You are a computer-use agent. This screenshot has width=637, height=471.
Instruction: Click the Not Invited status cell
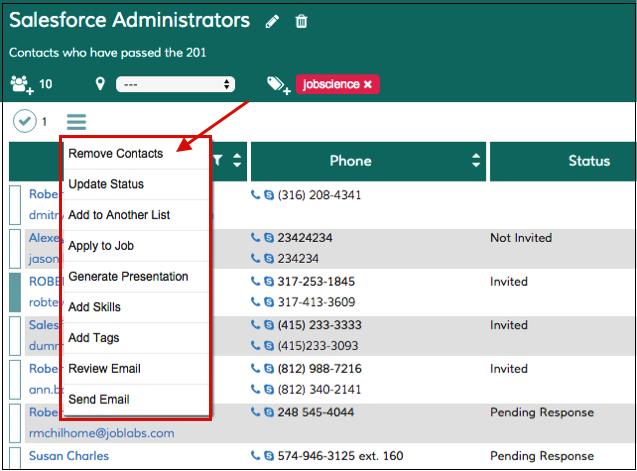click(521, 238)
